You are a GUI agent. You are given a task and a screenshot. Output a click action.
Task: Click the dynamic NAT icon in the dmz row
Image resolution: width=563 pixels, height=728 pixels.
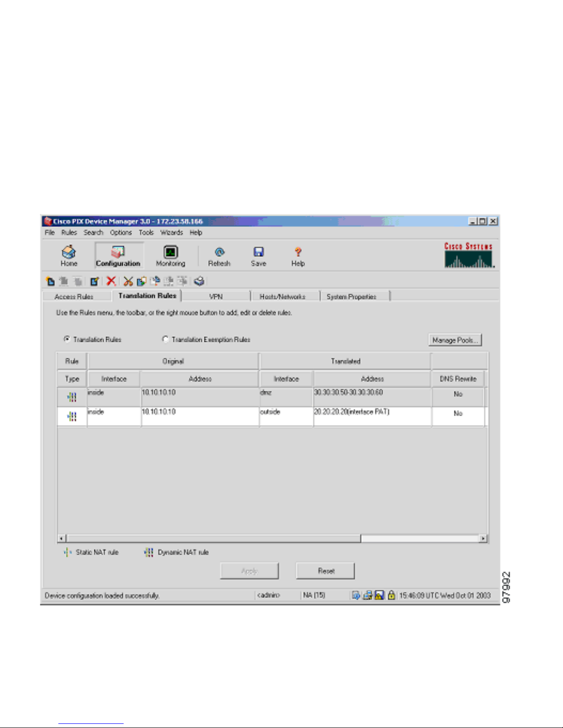(x=72, y=397)
